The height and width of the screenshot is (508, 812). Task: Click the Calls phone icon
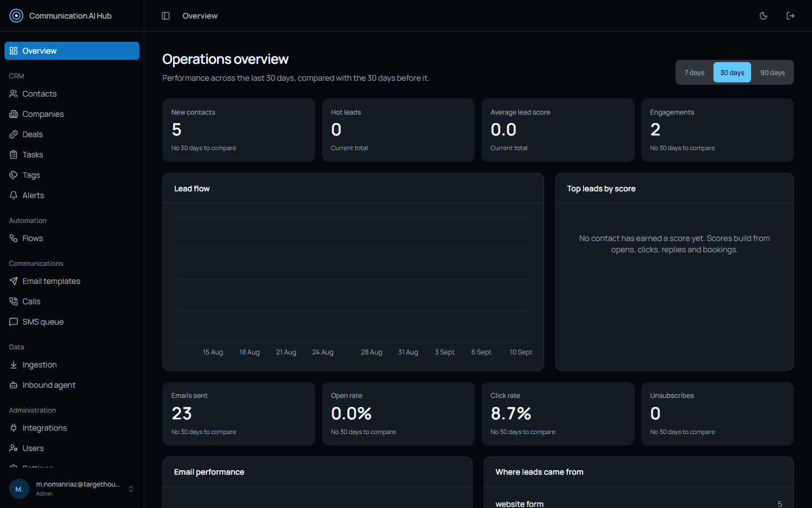click(14, 301)
